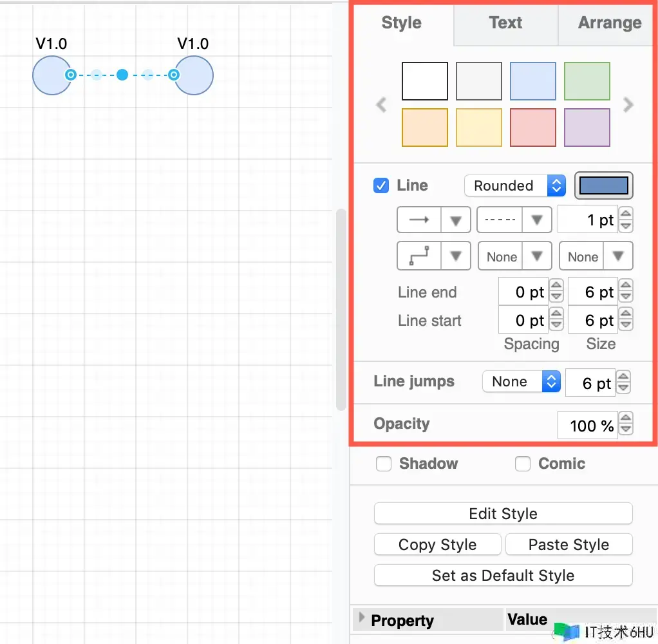Enable the Comic checkbox

pyautogui.click(x=523, y=464)
